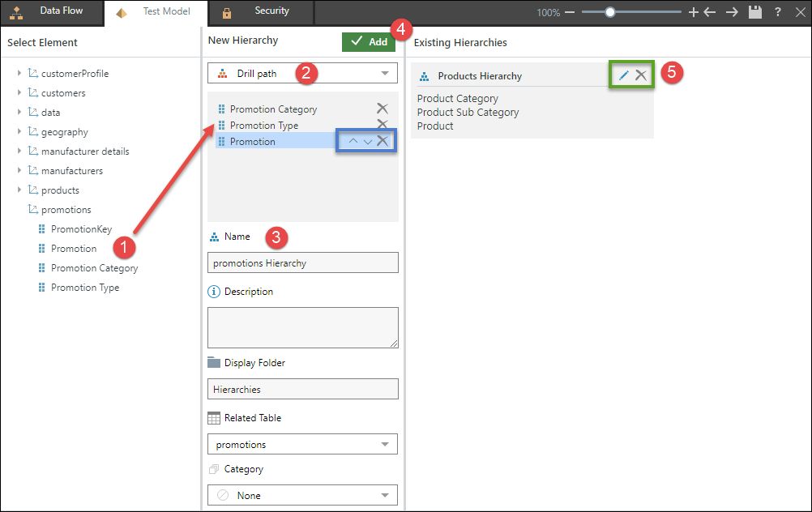
Task: Open the Security tab
Action: coord(260,11)
